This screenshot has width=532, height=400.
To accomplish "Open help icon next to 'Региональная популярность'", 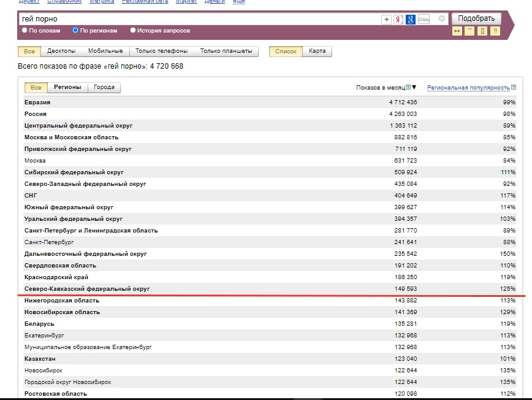I will pos(514,87).
